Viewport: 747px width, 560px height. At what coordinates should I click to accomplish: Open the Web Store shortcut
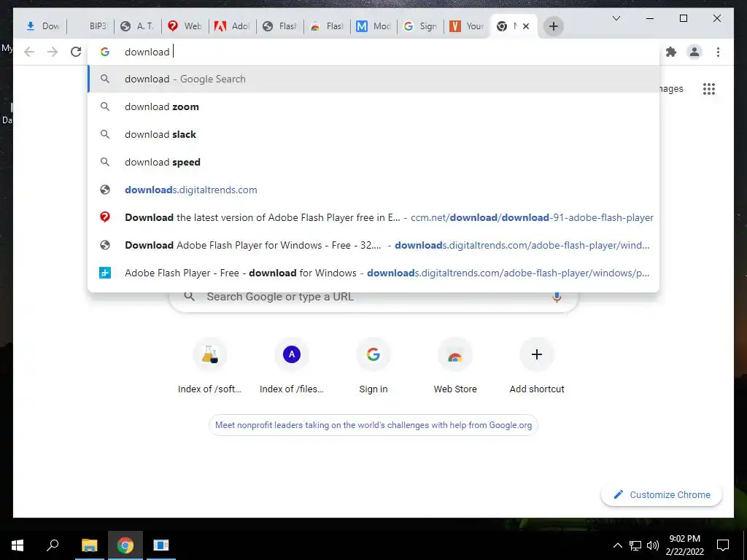click(x=455, y=366)
